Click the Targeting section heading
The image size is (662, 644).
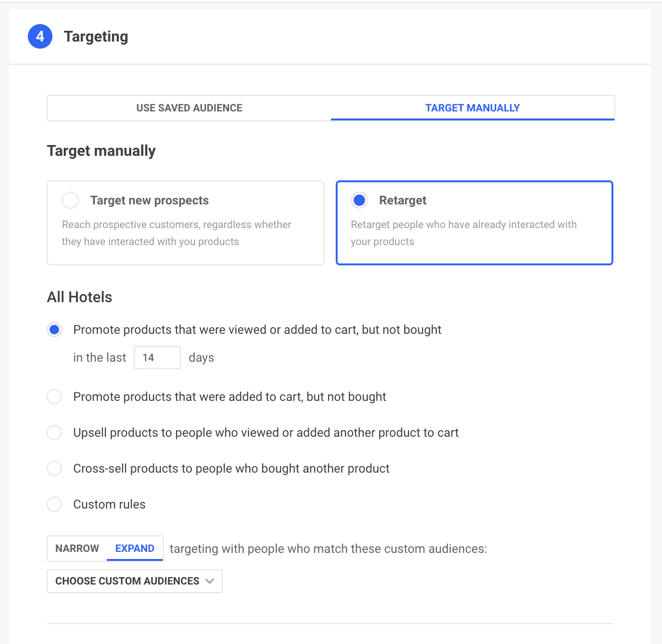coord(96,36)
